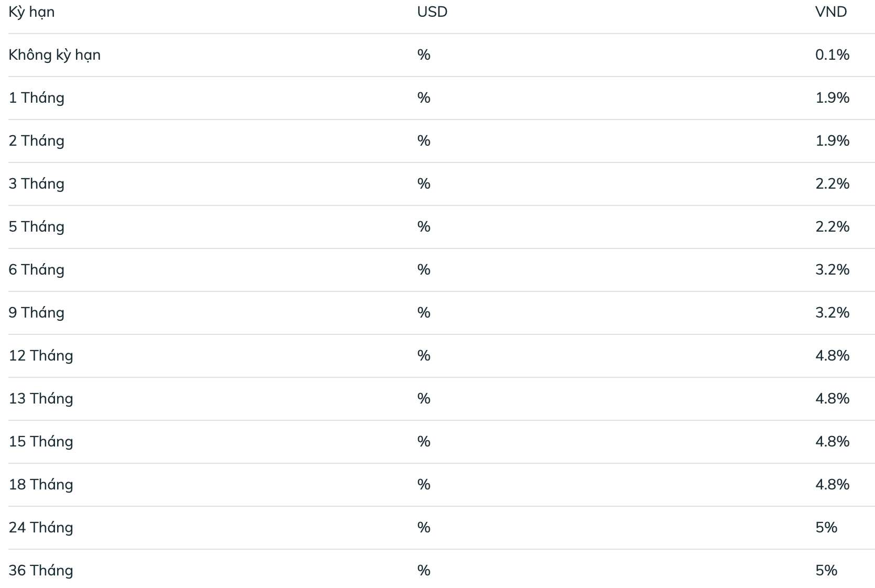Click VND rate for 3 Tháng
This screenshot has height=588, width=875.
click(832, 184)
